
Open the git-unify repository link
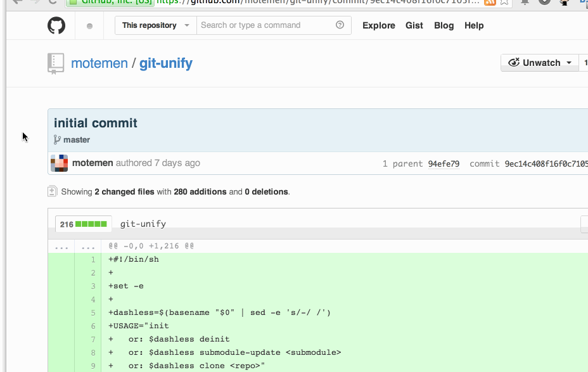tap(166, 63)
